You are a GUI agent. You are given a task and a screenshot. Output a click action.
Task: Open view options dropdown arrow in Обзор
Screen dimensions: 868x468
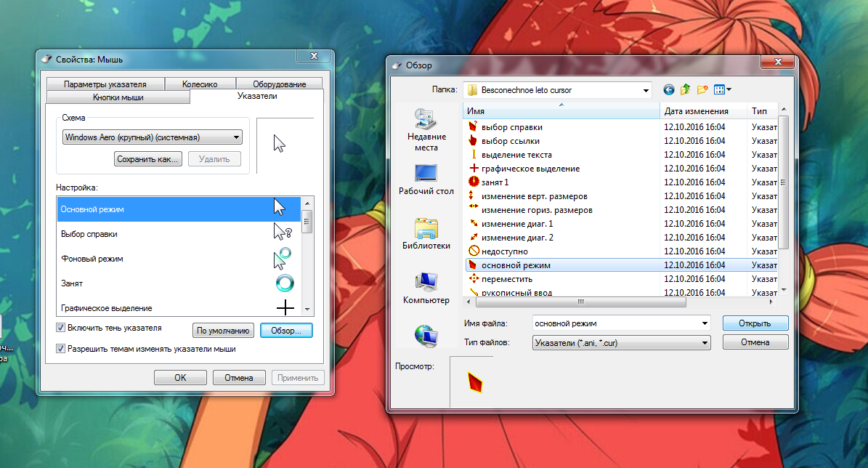point(729,89)
